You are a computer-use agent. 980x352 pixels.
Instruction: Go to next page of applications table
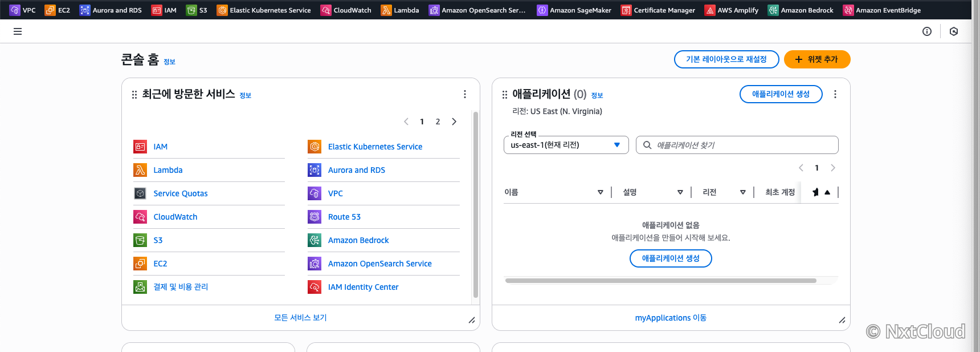click(x=833, y=168)
